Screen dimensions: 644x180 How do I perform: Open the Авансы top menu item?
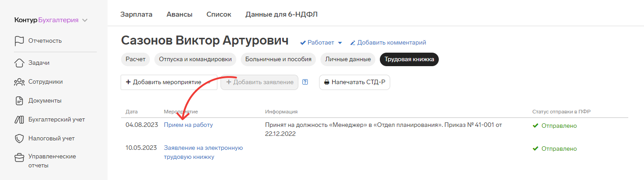(179, 14)
